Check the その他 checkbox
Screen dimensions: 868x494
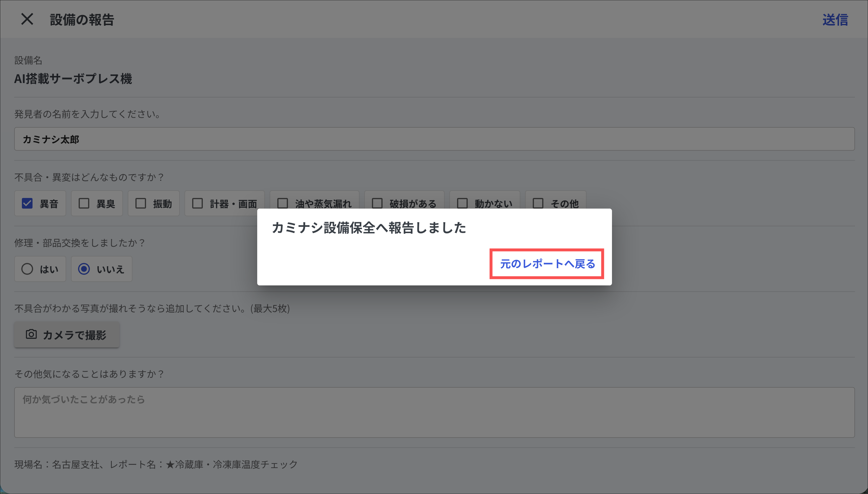(x=538, y=204)
